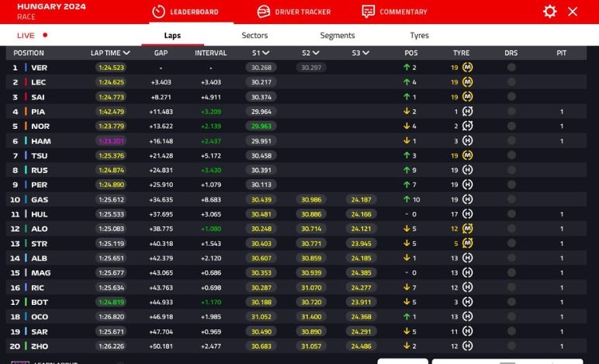The height and width of the screenshot is (364, 599).
Task: Click Hamilton's purple fastest lap time
Action: (x=111, y=141)
